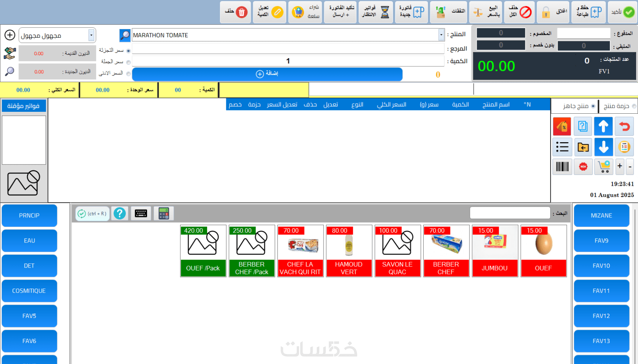
Task: Click the المرجع reference field
Action: pyautogui.click(x=288, y=48)
